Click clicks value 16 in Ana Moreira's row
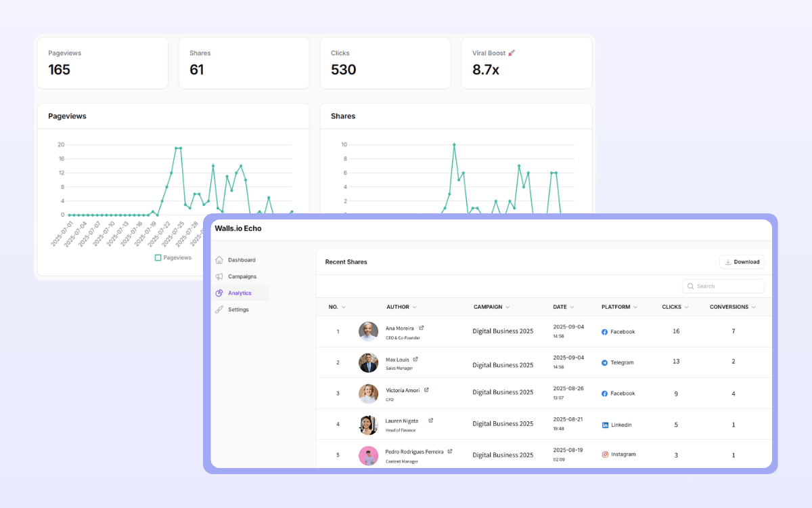Viewport: 812px width, 508px height. click(x=676, y=331)
